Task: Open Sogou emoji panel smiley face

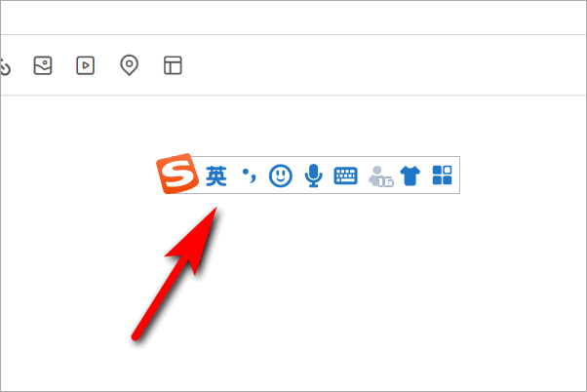Action: click(x=281, y=176)
